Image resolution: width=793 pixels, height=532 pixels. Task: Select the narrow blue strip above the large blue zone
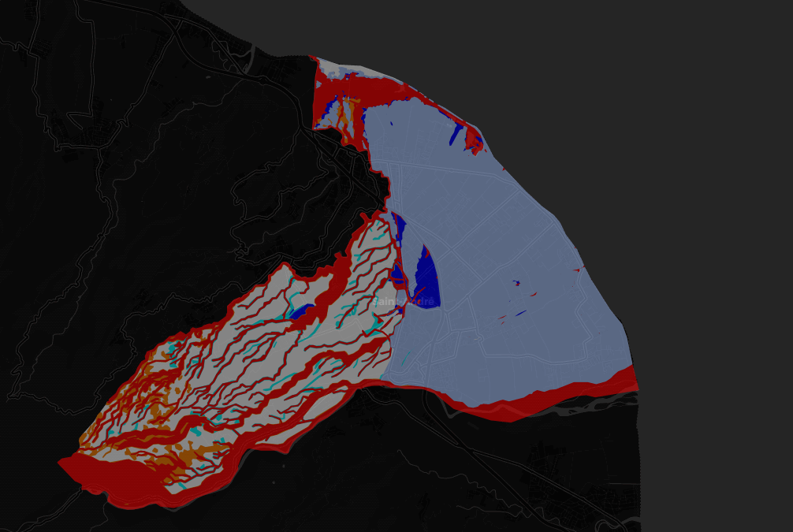400,228
